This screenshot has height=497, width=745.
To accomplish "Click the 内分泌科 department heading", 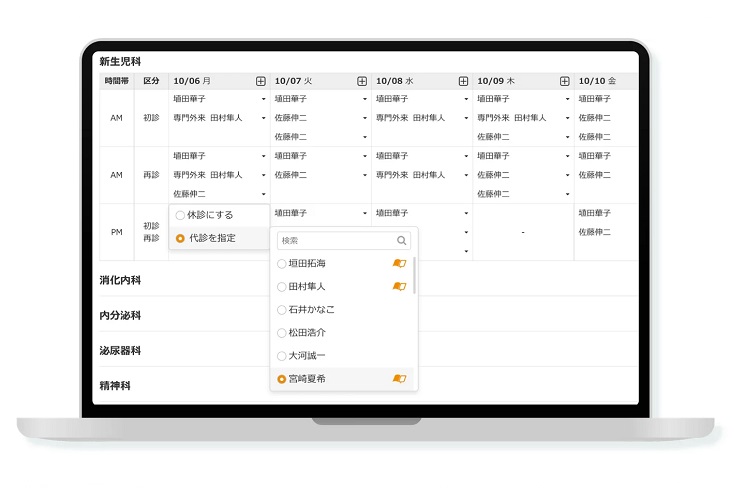I will click(x=120, y=316).
